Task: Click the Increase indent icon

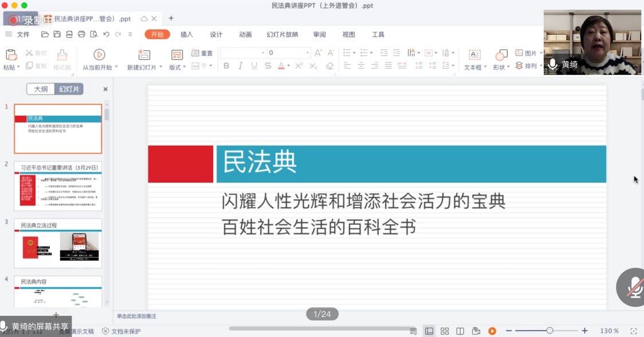Action: [396, 53]
